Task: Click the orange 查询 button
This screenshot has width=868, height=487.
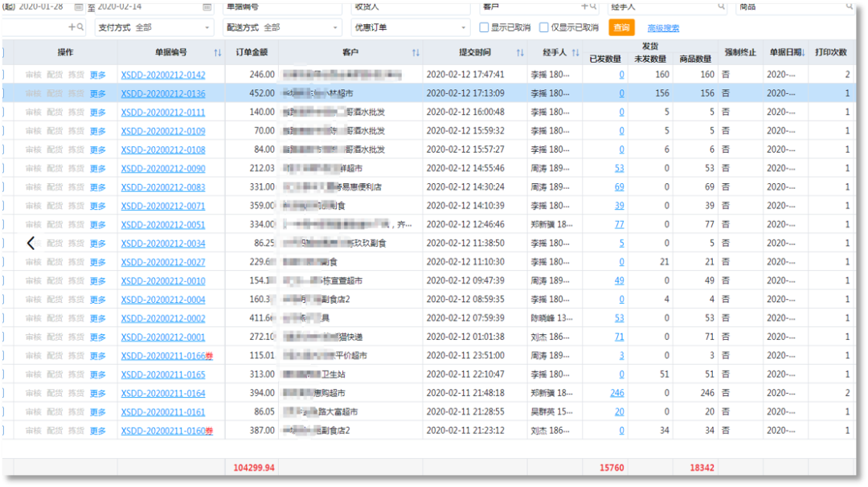Action: tap(621, 27)
